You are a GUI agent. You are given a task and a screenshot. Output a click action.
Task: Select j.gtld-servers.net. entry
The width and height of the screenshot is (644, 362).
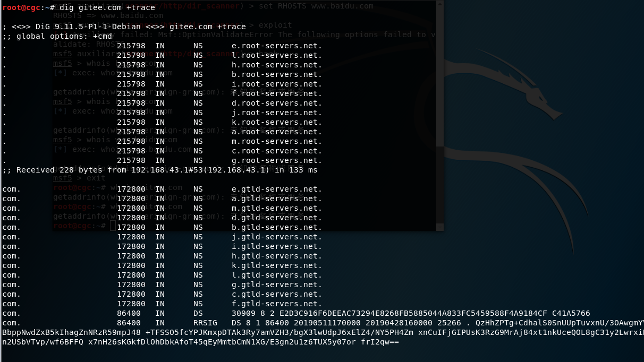coord(277,237)
